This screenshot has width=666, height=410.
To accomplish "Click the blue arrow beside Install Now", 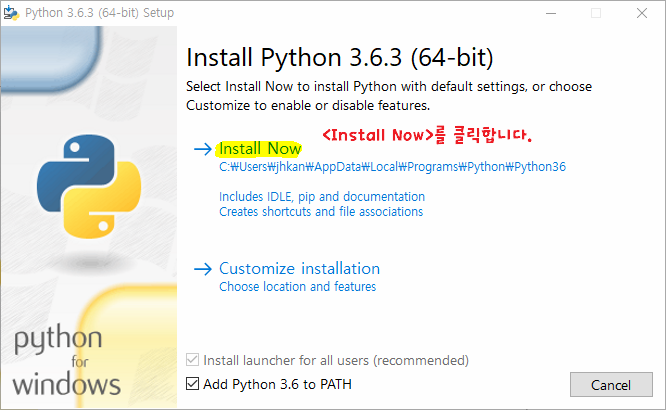I will point(203,149).
